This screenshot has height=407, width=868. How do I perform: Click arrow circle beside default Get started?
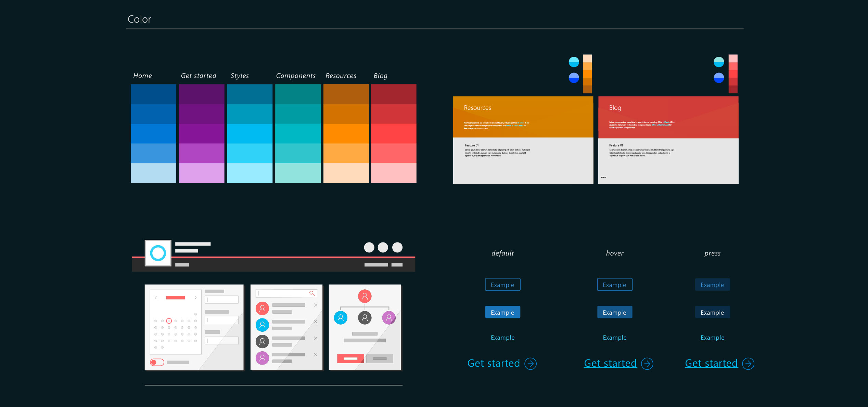[531, 364]
